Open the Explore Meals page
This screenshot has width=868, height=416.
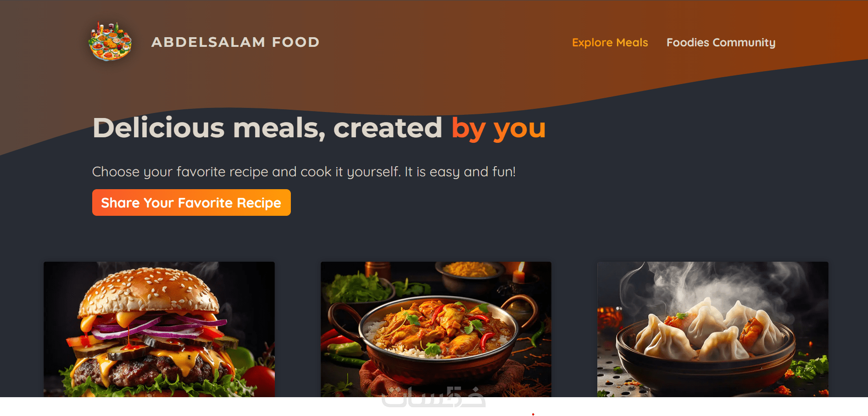610,42
